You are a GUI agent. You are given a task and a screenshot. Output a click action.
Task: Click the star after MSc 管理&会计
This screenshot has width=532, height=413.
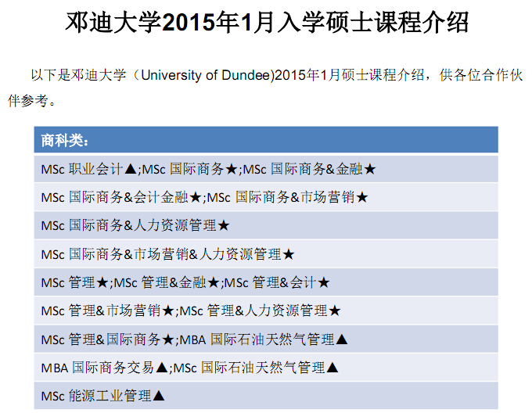coord(323,282)
